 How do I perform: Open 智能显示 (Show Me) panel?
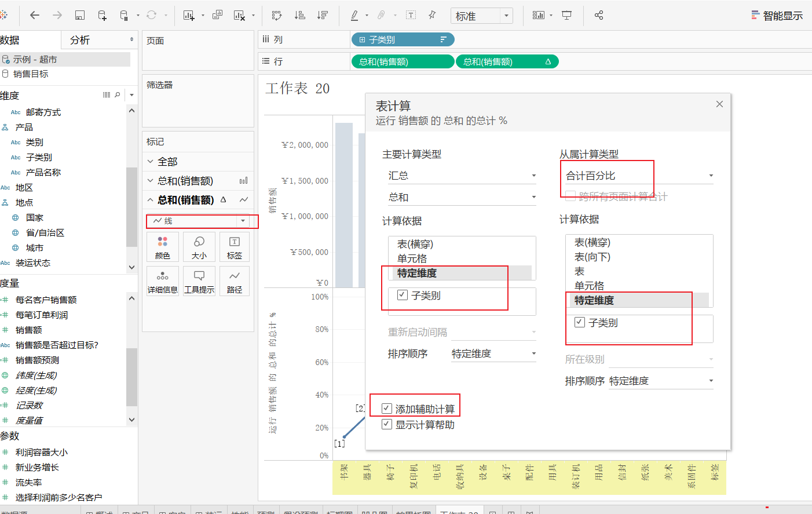[x=777, y=16]
